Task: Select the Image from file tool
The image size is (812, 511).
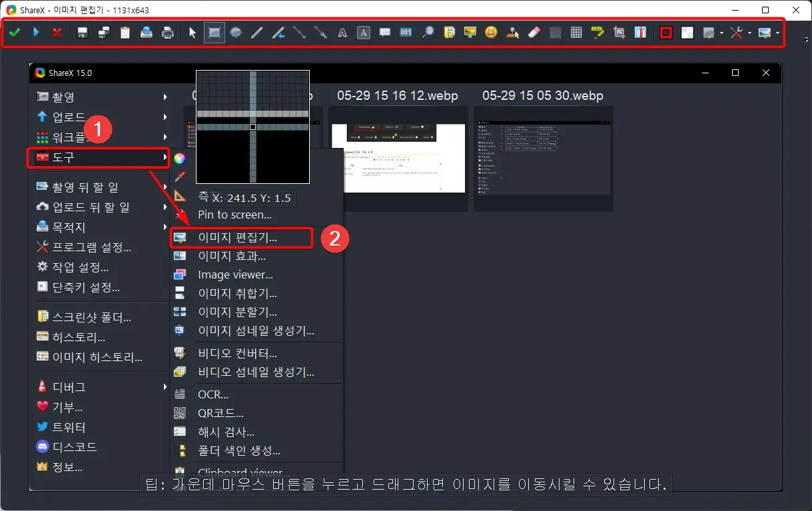Action: click(x=449, y=33)
